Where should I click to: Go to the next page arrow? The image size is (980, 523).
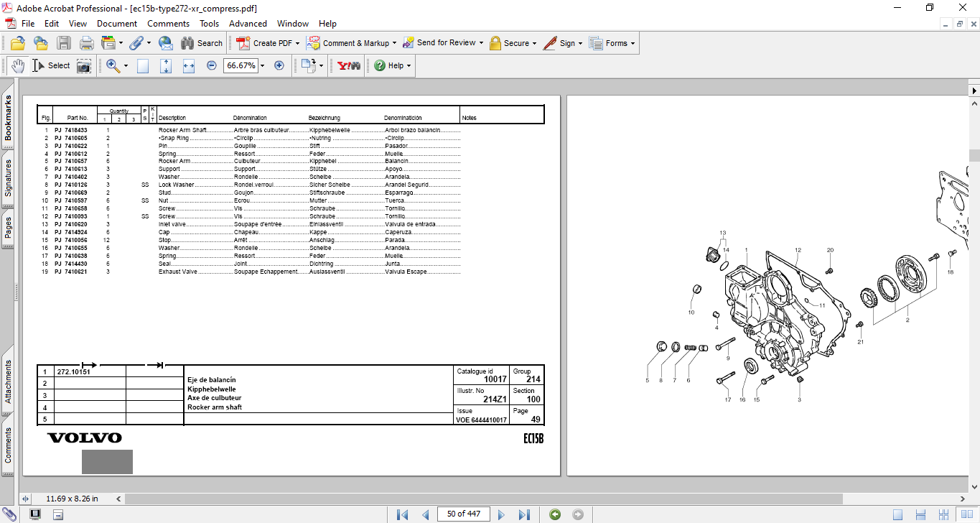coord(501,514)
